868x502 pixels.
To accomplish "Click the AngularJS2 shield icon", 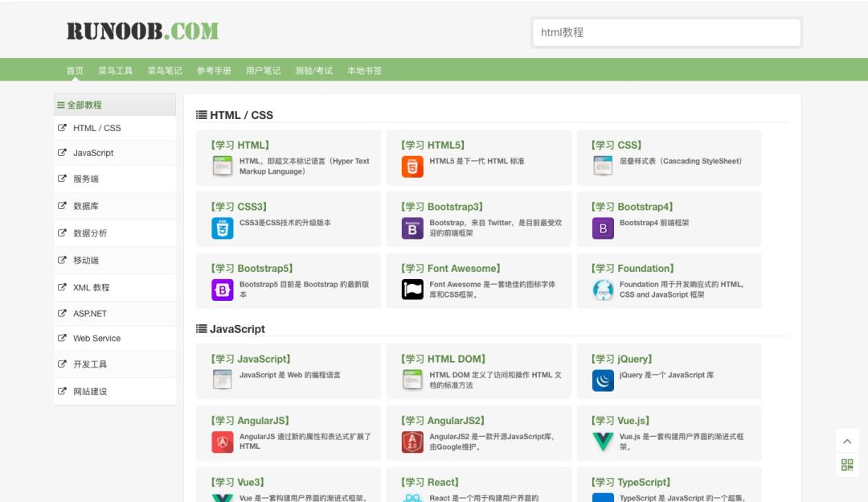I will 412,442.
